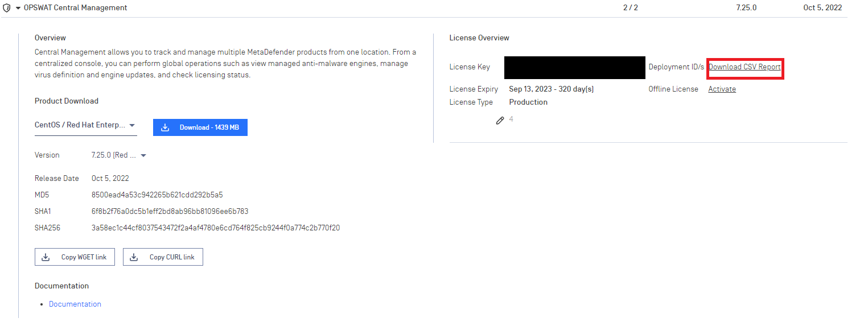Click the 7.25.0 version cell in header row
This screenshot has height=326, width=868.
point(746,8)
